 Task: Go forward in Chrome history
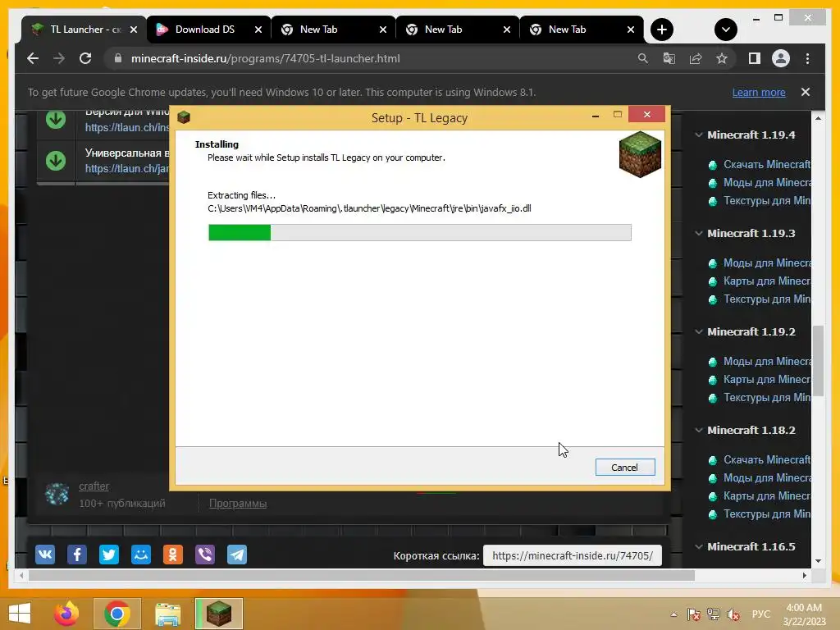pyautogui.click(x=59, y=58)
